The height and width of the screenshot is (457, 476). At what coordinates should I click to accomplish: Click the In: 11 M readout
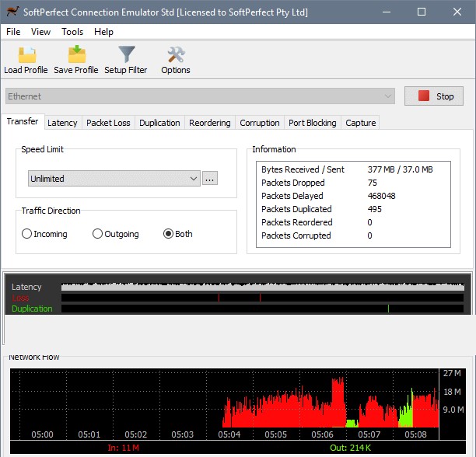(x=123, y=448)
